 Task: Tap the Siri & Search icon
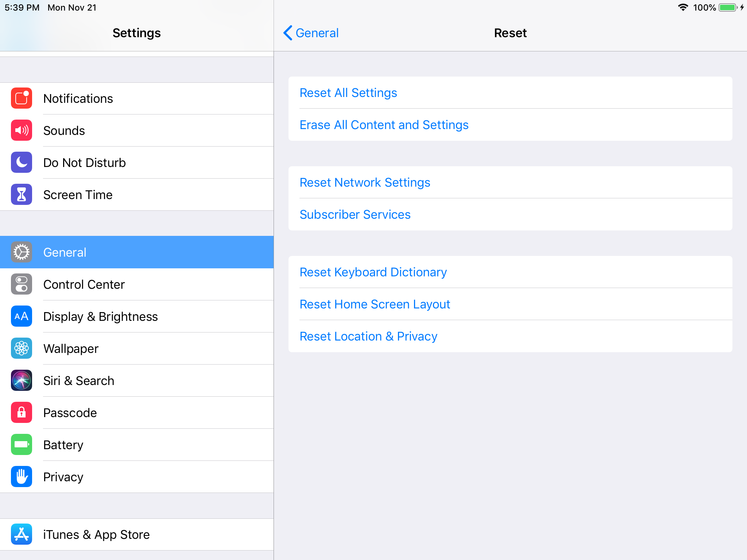click(22, 381)
